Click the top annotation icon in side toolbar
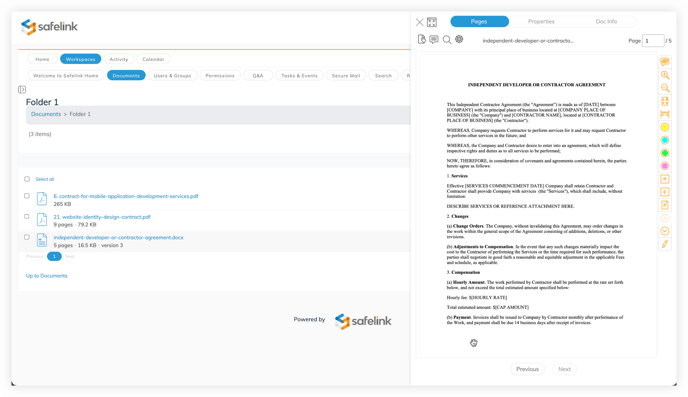This screenshot has width=688, height=397. pos(665,62)
